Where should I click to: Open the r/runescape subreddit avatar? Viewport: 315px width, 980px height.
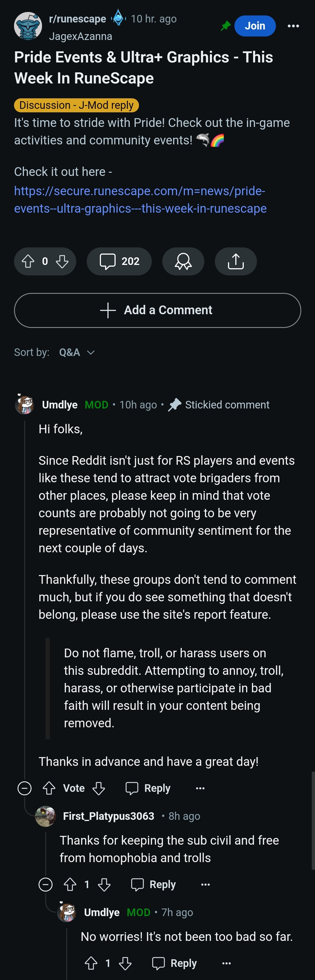point(28,26)
